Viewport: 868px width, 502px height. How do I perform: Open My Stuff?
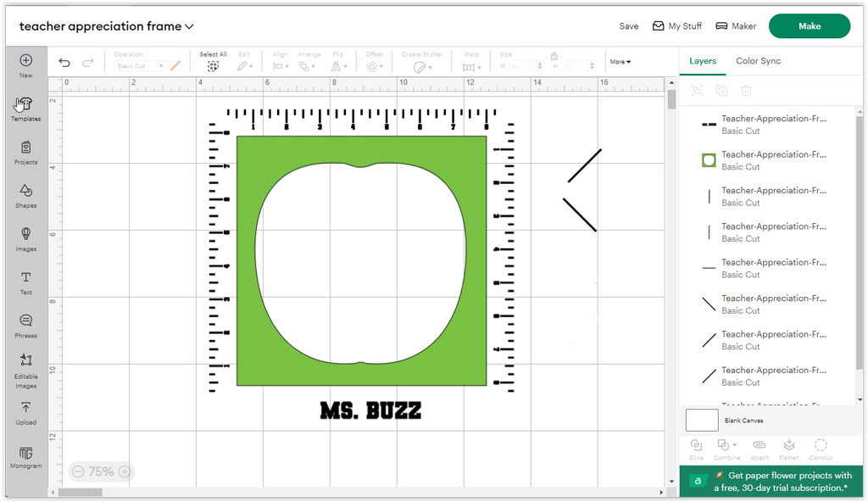pos(676,26)
